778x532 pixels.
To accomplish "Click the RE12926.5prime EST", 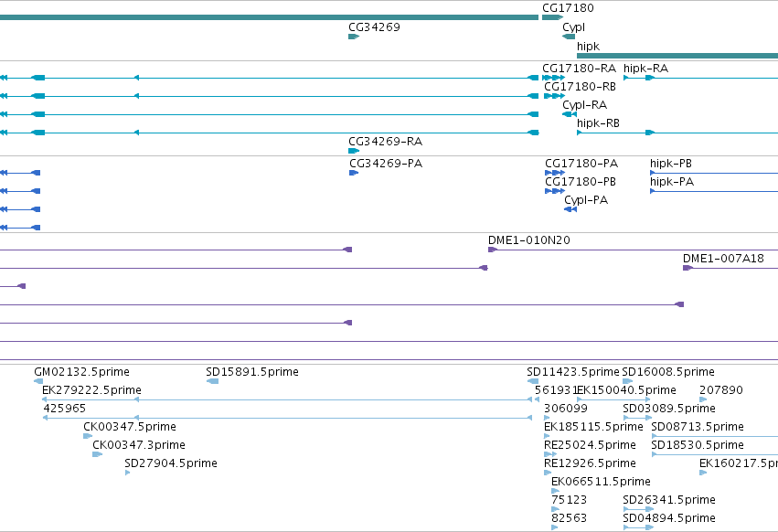I will click(548, 473).
